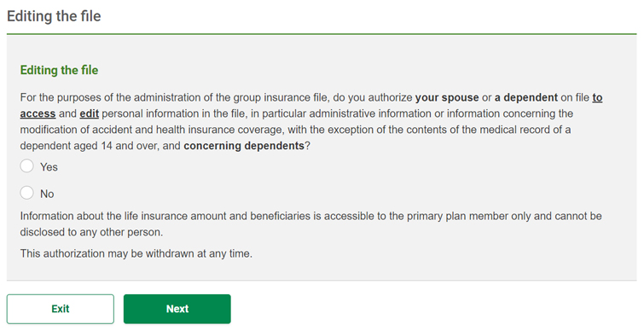The height and width of the screenshot is (331, 644).
Task: Click the green Next button
Action: pos(177,309)
